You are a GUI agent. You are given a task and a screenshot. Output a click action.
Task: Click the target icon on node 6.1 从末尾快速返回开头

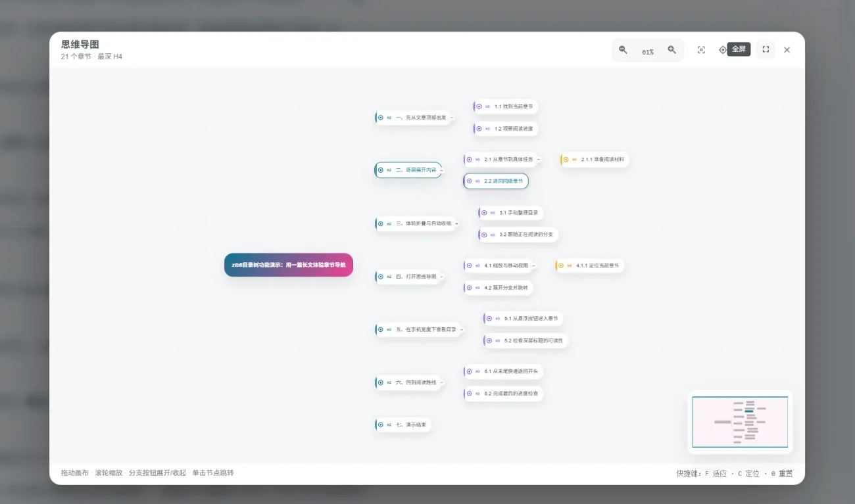(x=469, y=372)
